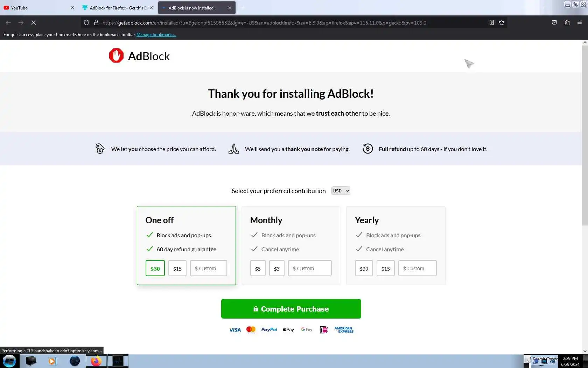Screen dimensions: 588x368
Task: Click the refund dollar-arrow icon
Action: click(368, 149)
